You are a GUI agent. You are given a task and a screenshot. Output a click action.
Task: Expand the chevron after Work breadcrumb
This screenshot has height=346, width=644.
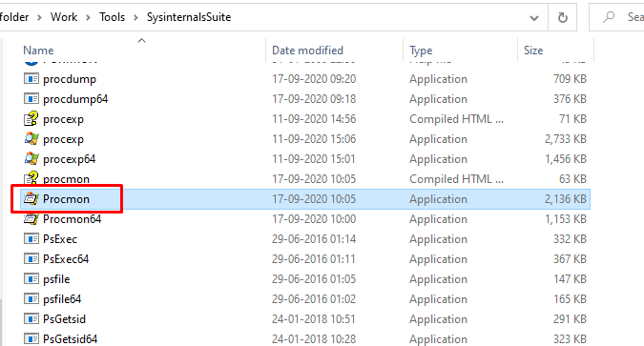[88, 18]
